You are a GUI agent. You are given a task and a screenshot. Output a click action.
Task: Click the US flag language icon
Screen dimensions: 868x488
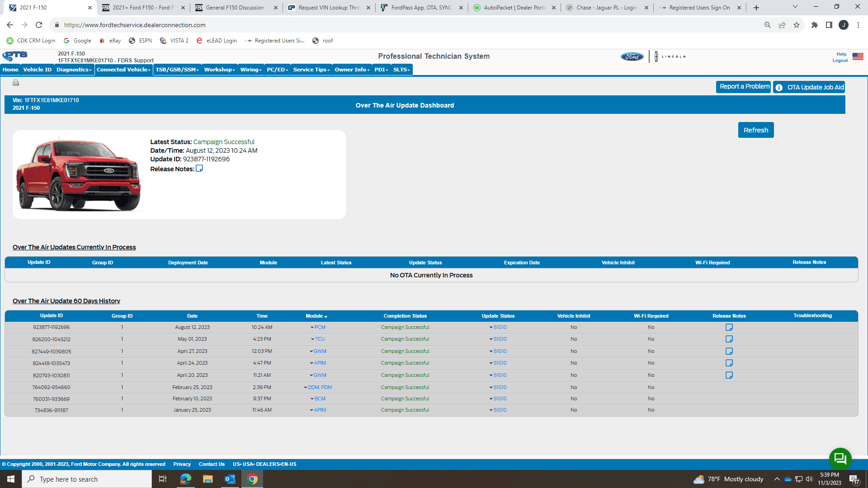point(858,56)
